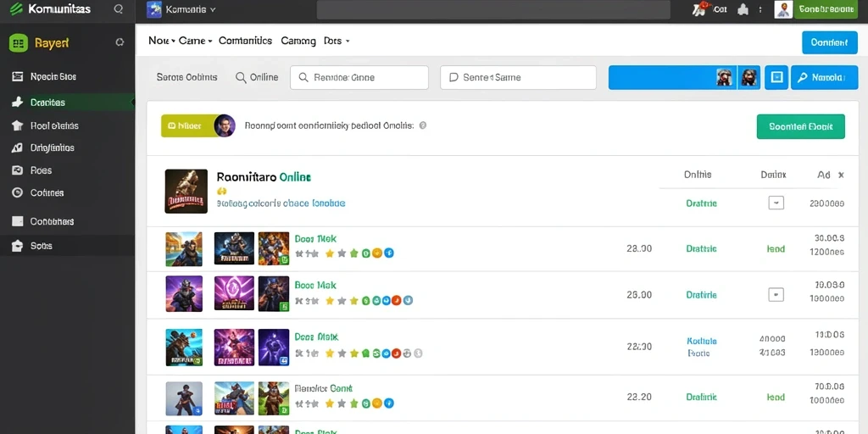
Task: Select Npecis Stos in the sidebar
Action: coord(53,77)
